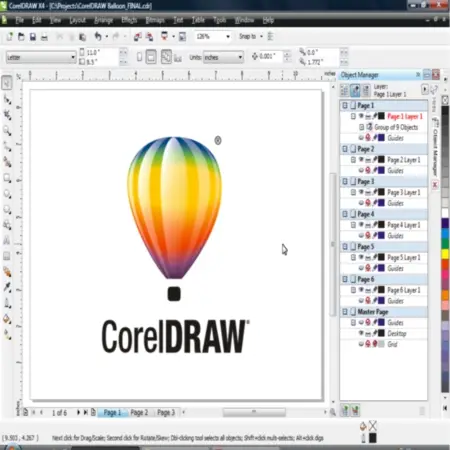This screenshot has width=450, height=450.
Task: Collapse the Page 3 tree node
Action: (345, 182)
